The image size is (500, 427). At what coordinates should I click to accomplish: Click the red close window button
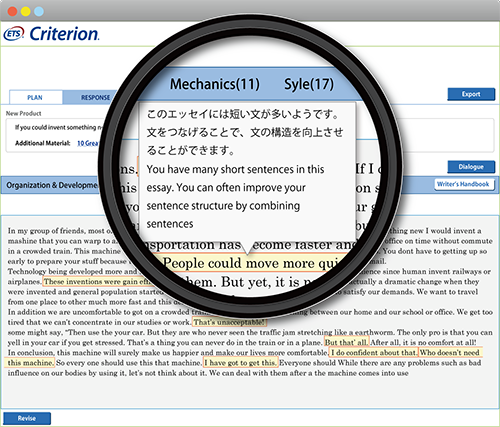point(12,11)
